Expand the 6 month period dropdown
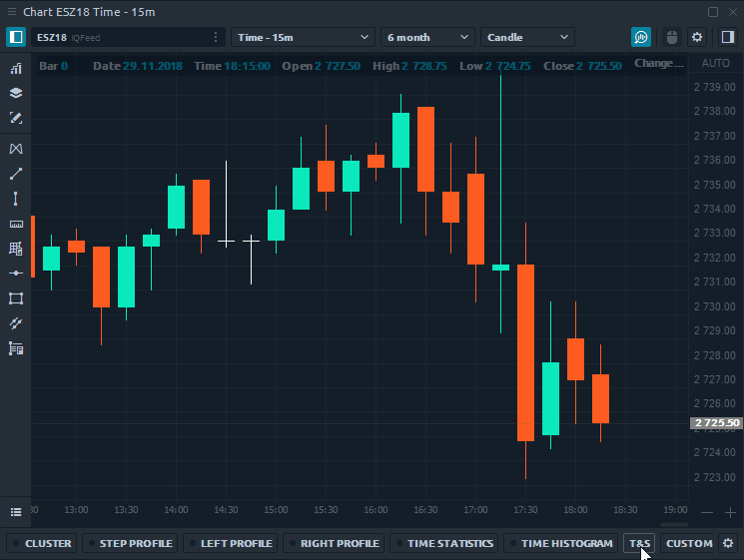Image resolution: width=744 pixels, height=560 pixels. 427,37
